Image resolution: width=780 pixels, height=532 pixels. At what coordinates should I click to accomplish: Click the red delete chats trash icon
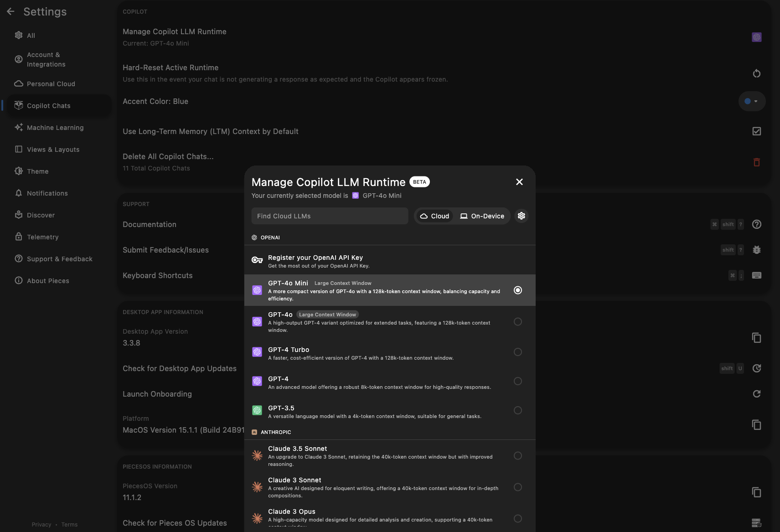(x=756, y=162)
